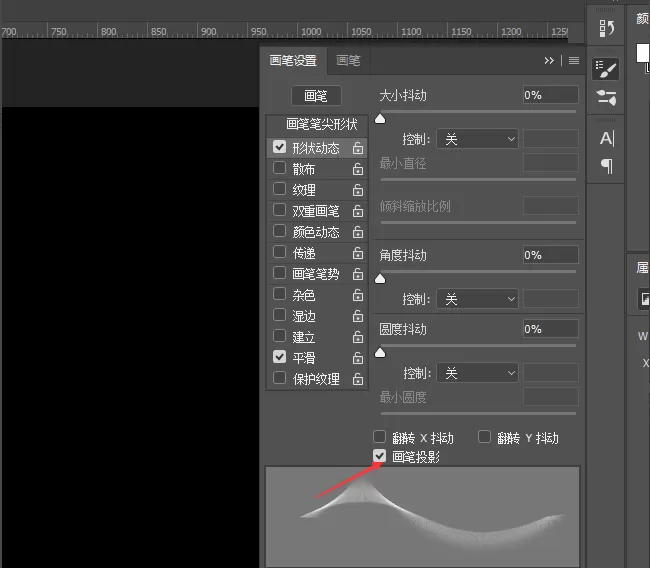
Task: Click lock icon for 颜色动态
Action: pos(358,232)
